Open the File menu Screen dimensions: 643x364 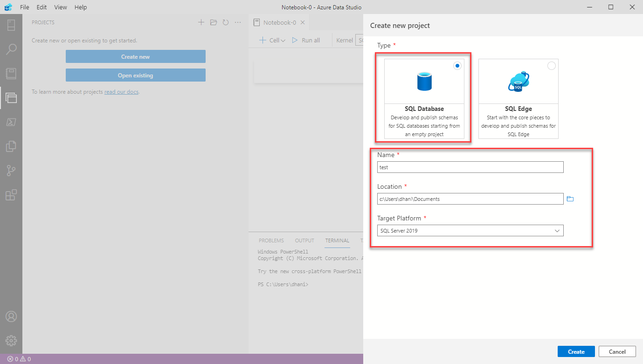[25, 7]
